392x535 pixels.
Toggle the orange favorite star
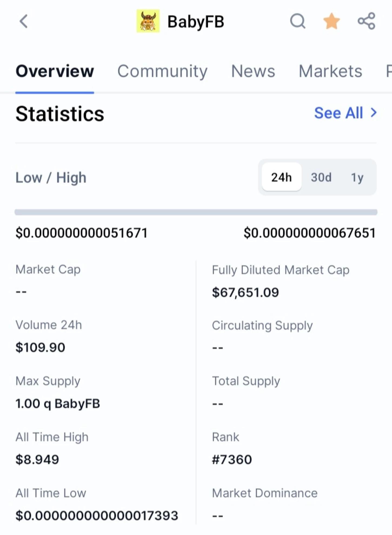click(x=331, y=21)
